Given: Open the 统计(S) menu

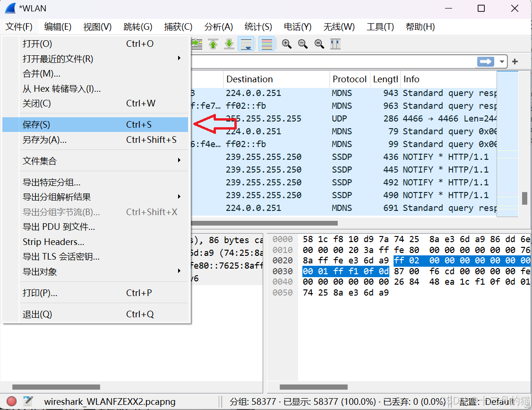Looking at the screenshot, I should pos(258,27).
